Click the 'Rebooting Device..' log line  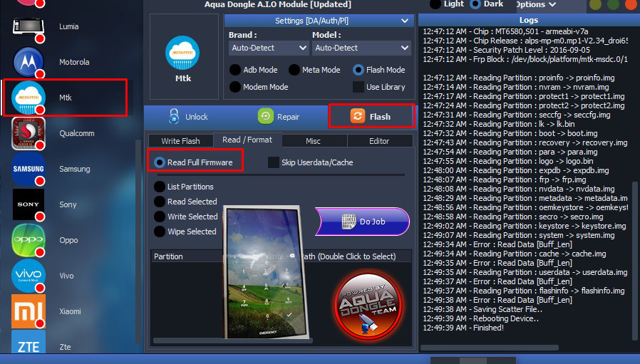click(481, 318)
